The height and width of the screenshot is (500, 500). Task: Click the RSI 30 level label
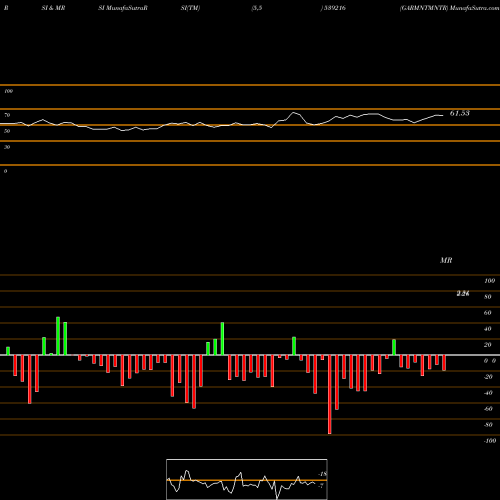(7, 147)
